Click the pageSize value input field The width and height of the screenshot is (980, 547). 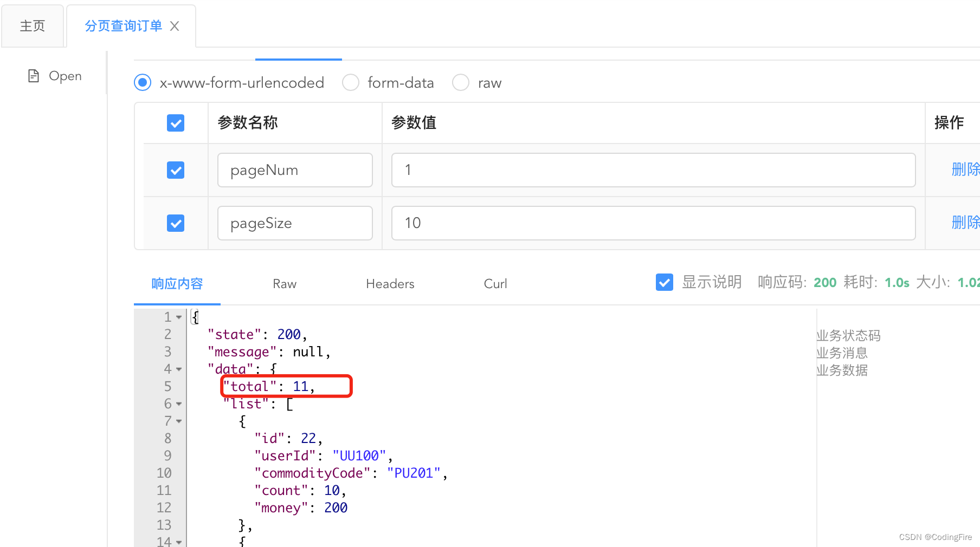pos(653,223)
